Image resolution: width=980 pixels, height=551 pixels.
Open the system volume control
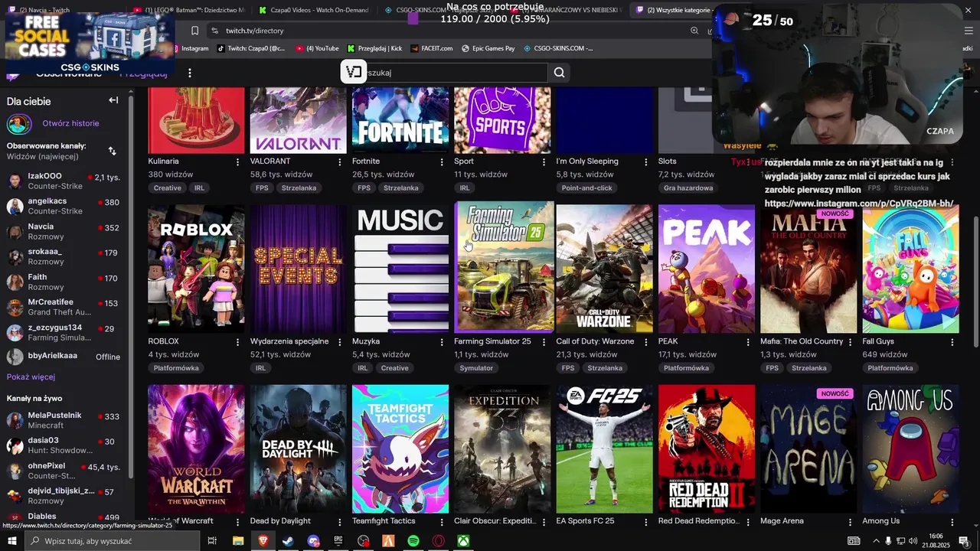point(913,541)
